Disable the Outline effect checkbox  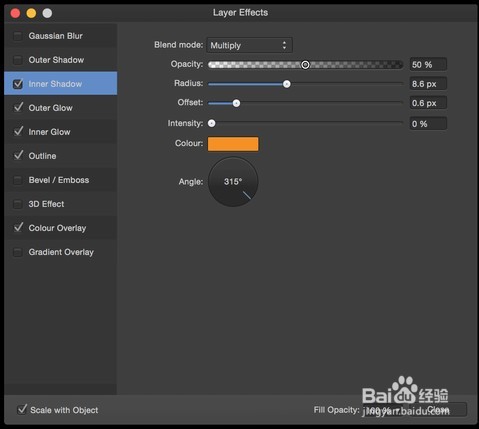coord(18,156)
